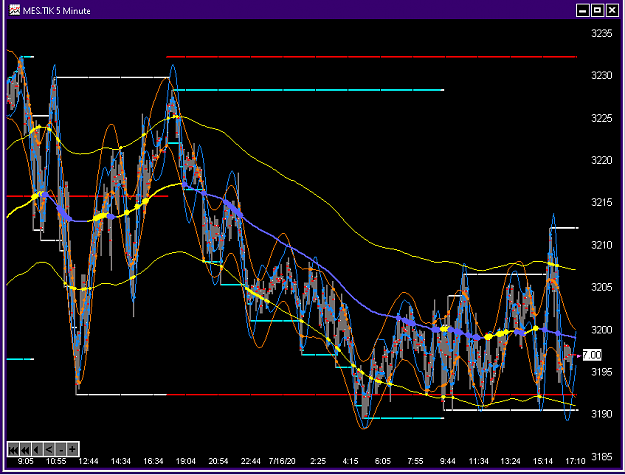
Task: Click the 9:05 time axis label
Action: 26,461
